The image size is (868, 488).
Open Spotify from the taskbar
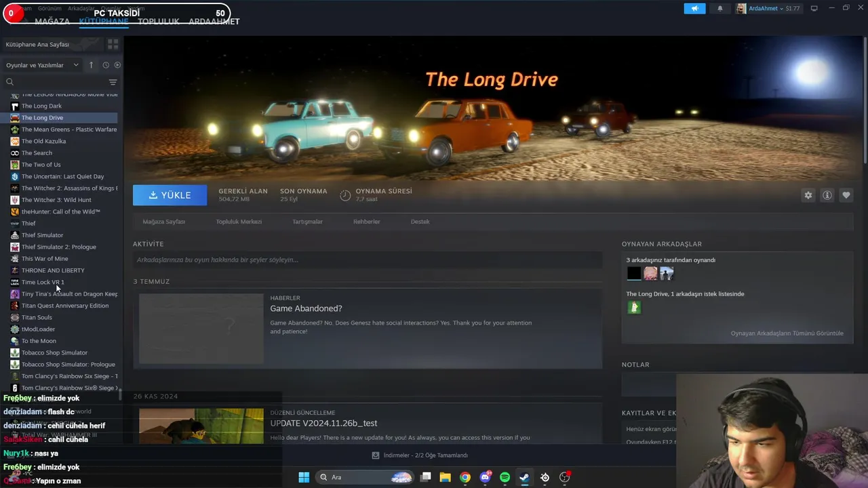click(x=505, y=477)
